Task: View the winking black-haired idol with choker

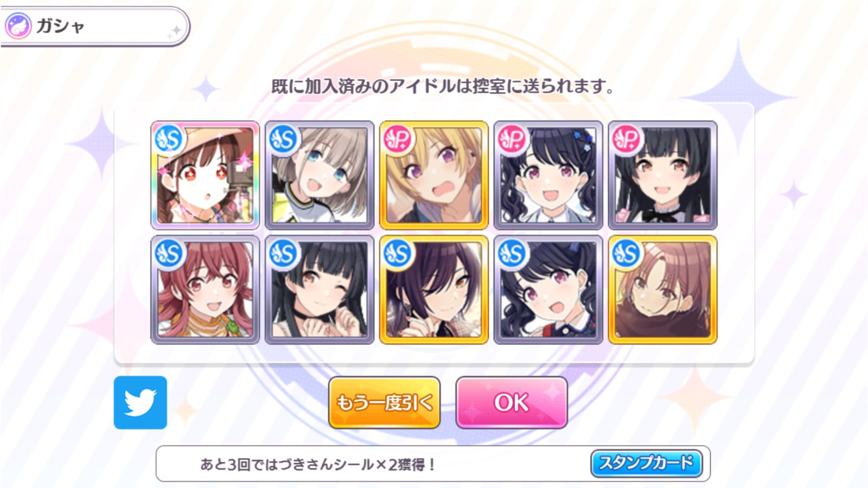Action: point(320,290)
